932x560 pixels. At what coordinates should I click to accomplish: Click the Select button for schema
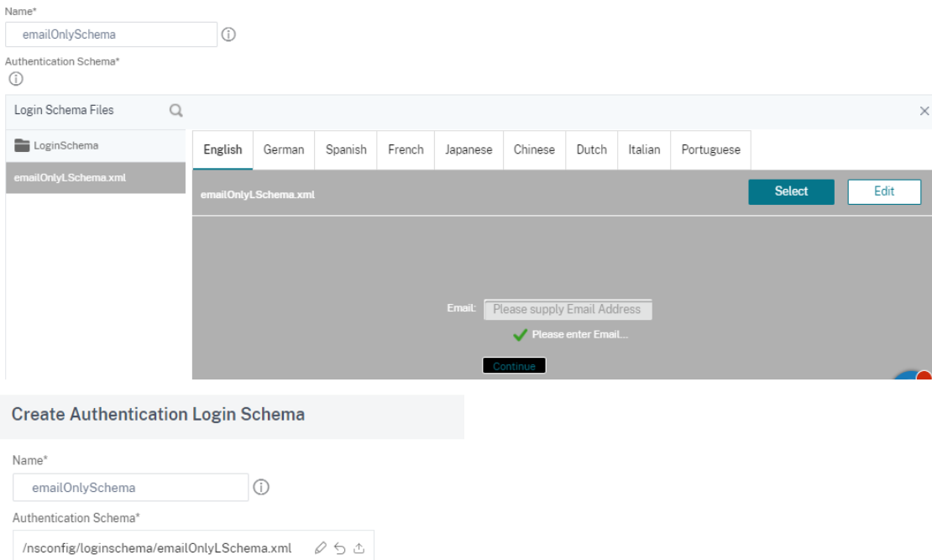(x=791, y=191)
